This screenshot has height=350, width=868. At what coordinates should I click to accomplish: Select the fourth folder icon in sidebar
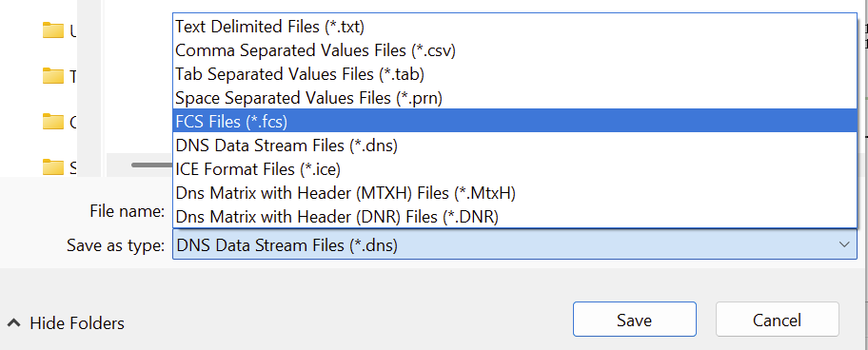pyautogui.click(x=53, y=166)
